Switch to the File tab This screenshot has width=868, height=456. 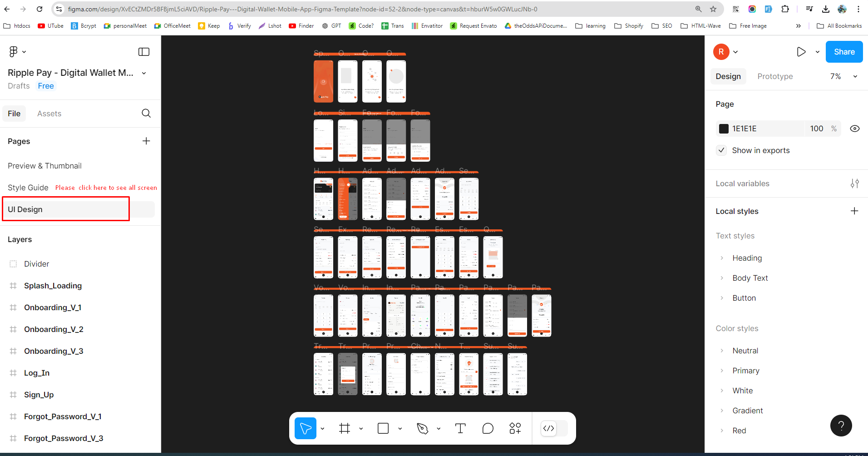pyautogui.click(x=14, y=114)
